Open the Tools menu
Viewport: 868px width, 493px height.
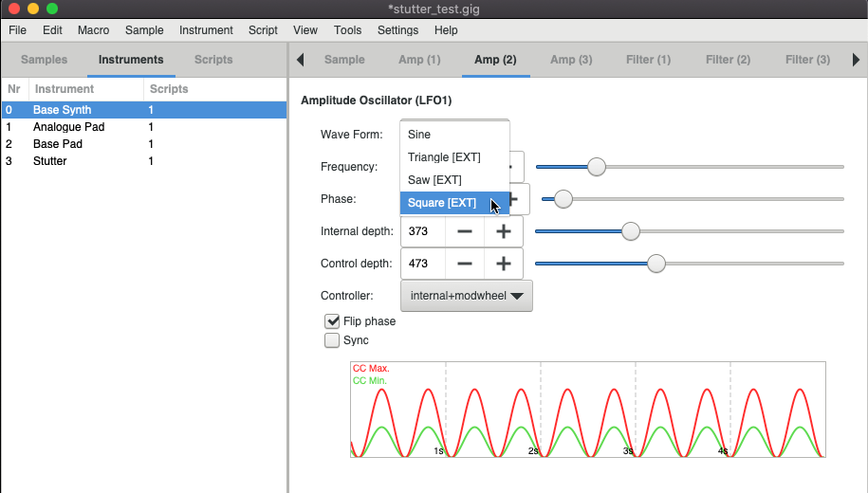(x=347, y=30)
